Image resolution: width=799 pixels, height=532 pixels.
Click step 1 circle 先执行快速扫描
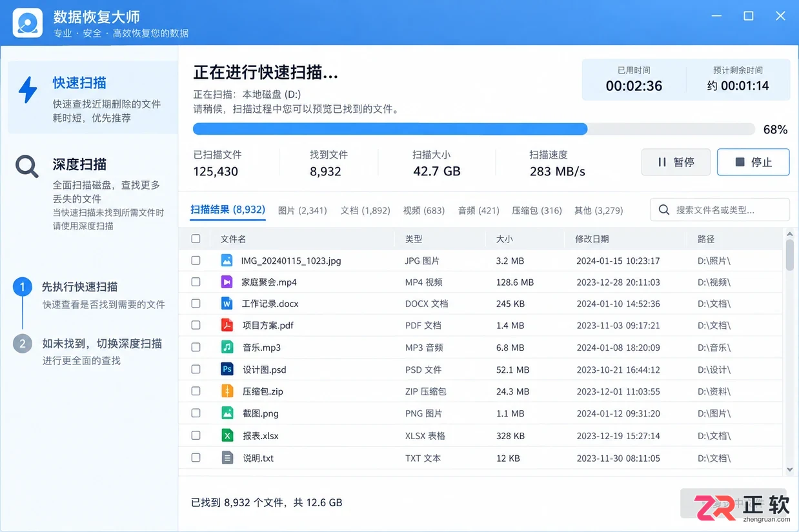(x=22, y=287)
